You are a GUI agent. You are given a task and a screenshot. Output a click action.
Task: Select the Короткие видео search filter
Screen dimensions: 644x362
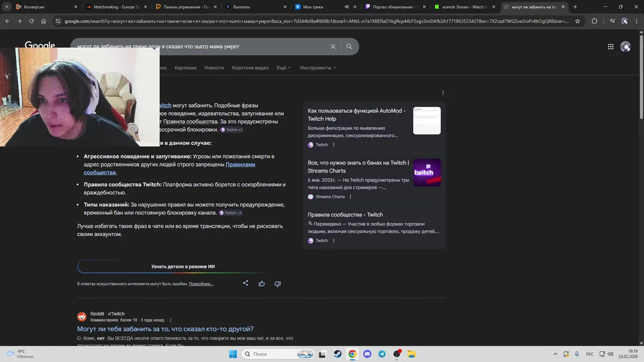tap(250, 68)
